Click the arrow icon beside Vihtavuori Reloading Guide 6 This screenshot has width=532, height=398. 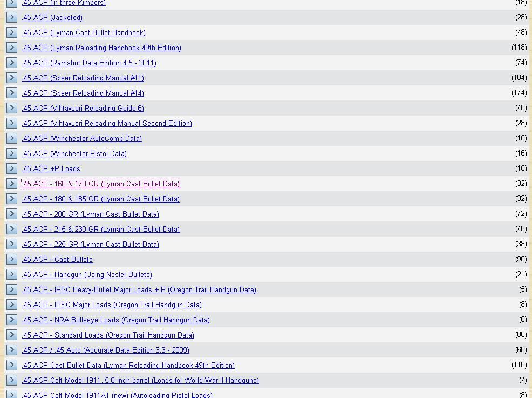pyautogui.click(x=11, y=108)
